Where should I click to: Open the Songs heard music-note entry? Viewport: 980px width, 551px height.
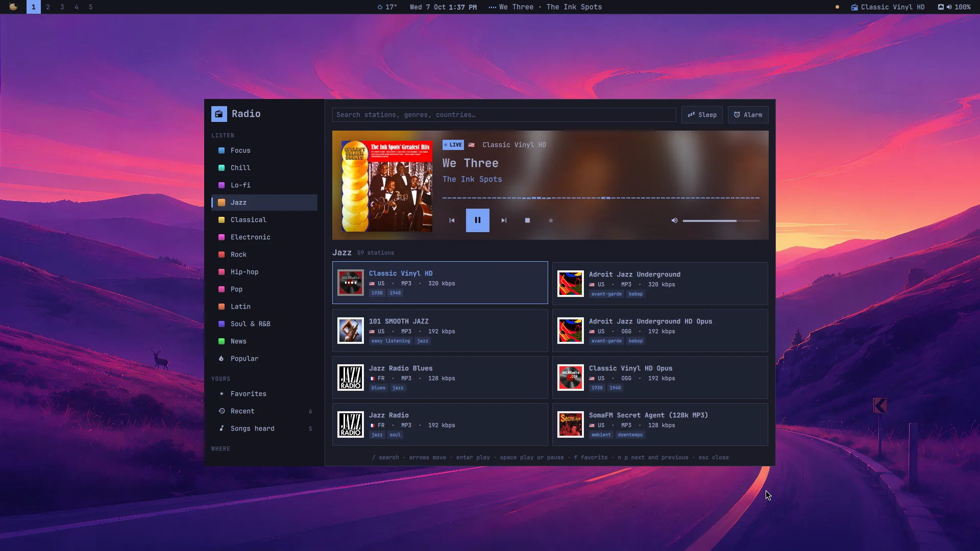click(x=264, y=429)
